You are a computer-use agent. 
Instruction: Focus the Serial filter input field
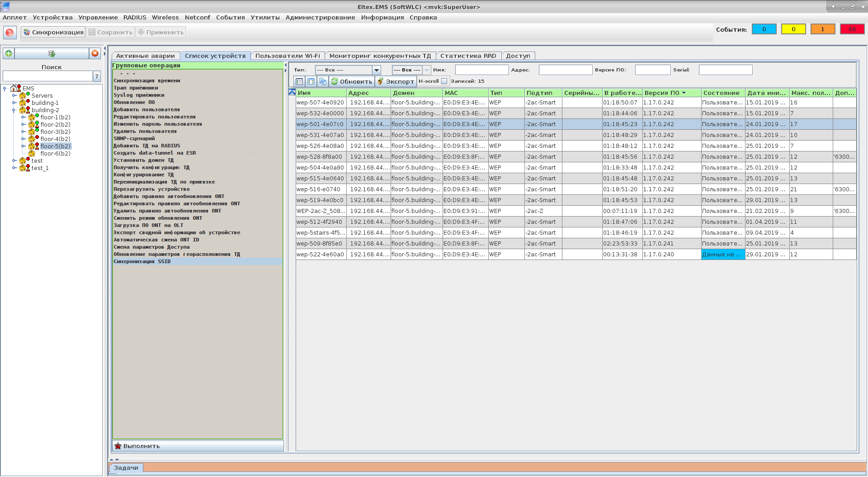click(726, 70)
